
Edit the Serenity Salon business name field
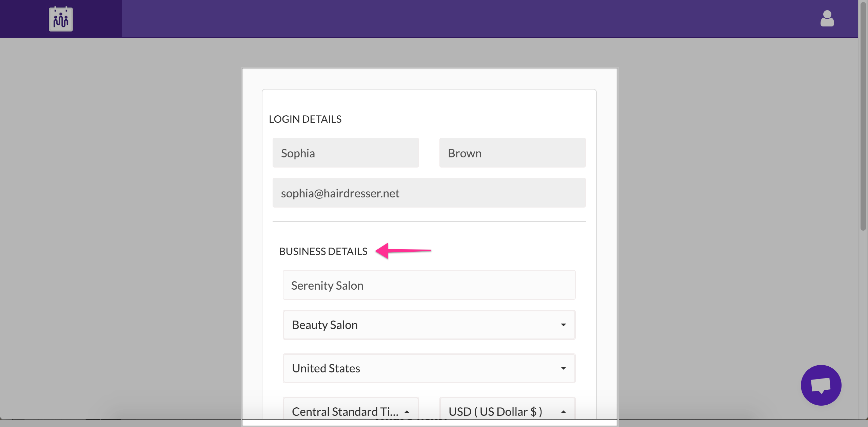[x=429, y=285]
